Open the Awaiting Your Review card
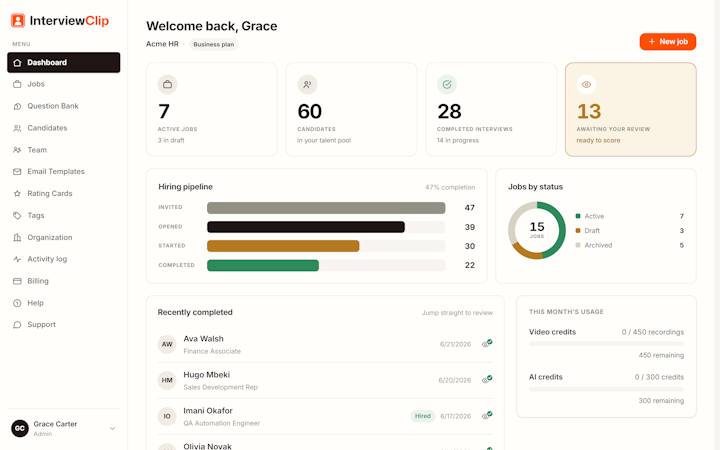The height and width of the screenshot is (450, 720). pos(630,109)
